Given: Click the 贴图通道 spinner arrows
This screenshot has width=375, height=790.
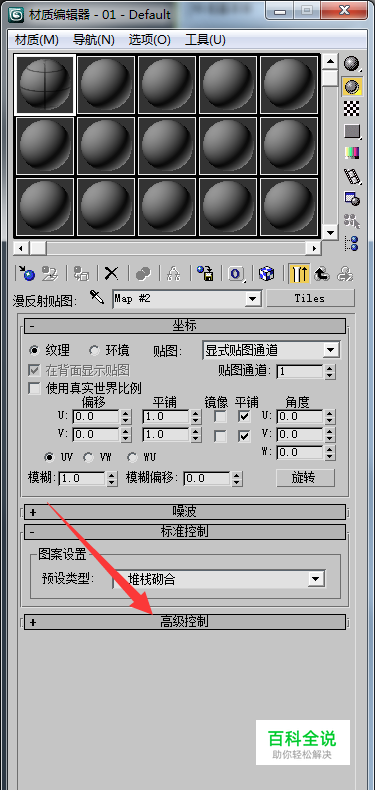Looking at the screenshot, I should tap(330, 372).
